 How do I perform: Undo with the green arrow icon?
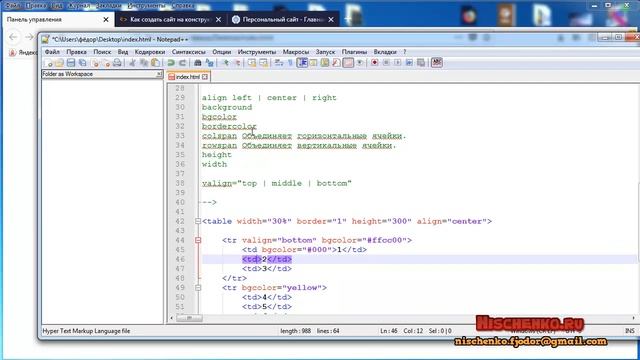coord(171,63)
